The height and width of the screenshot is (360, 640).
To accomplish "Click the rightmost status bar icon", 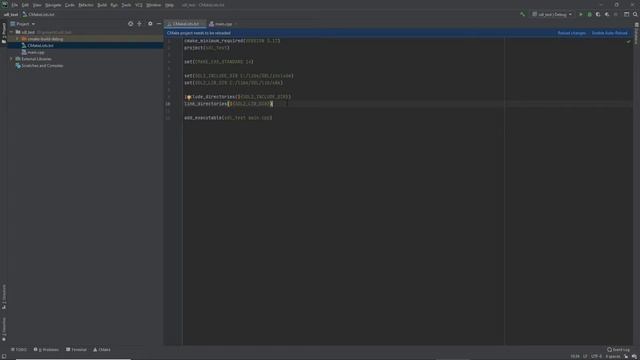I will tap(635, 356).
